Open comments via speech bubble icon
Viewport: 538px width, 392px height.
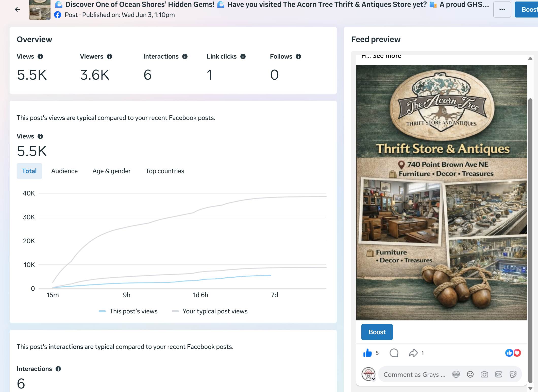pyautogui.click(x=394, y=353)
